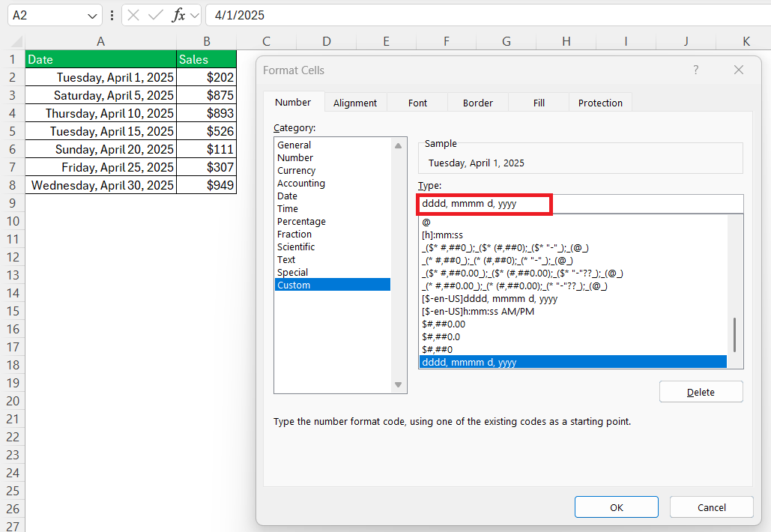Click cell Sunday, April 20, 2025
The image size is (771, 532).
point(101,149)
